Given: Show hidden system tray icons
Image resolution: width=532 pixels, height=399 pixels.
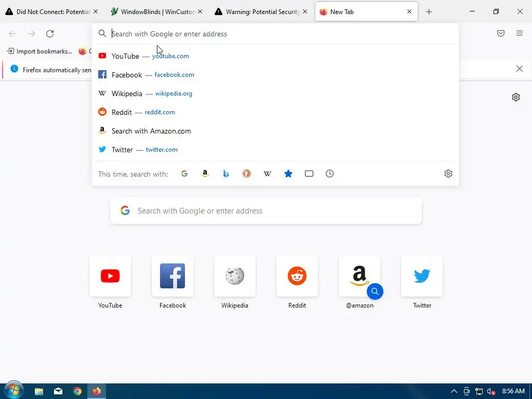Looking at the screenshot, I should coord(454,391).
